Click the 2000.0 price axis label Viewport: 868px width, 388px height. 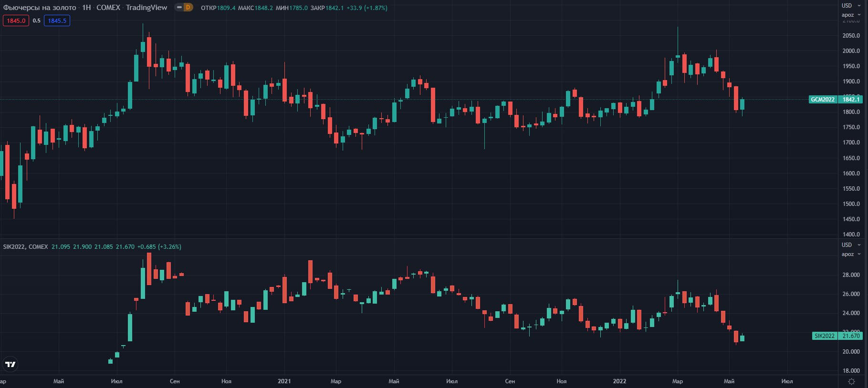(851, 51)
